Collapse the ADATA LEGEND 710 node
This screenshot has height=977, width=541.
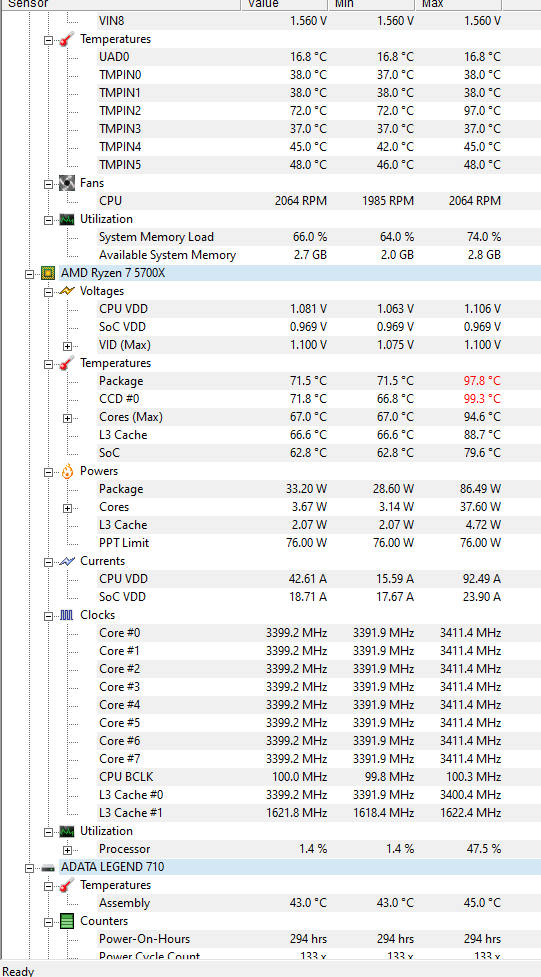(29, 867)
